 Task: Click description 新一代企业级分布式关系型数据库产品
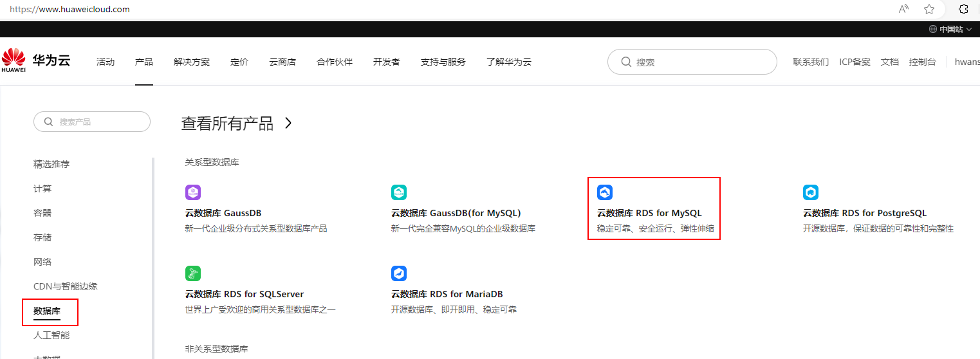(256, 228)
